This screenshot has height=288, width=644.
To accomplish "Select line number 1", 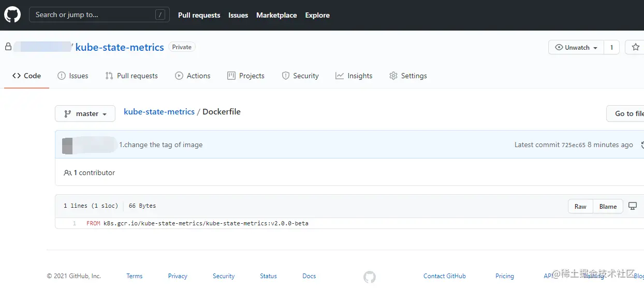I will click(74, 224).
